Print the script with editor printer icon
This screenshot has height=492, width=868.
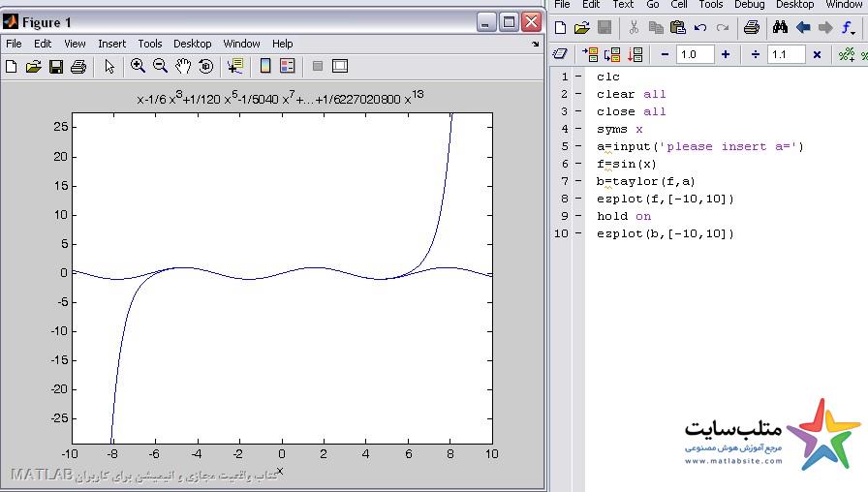tap(751, 27)
